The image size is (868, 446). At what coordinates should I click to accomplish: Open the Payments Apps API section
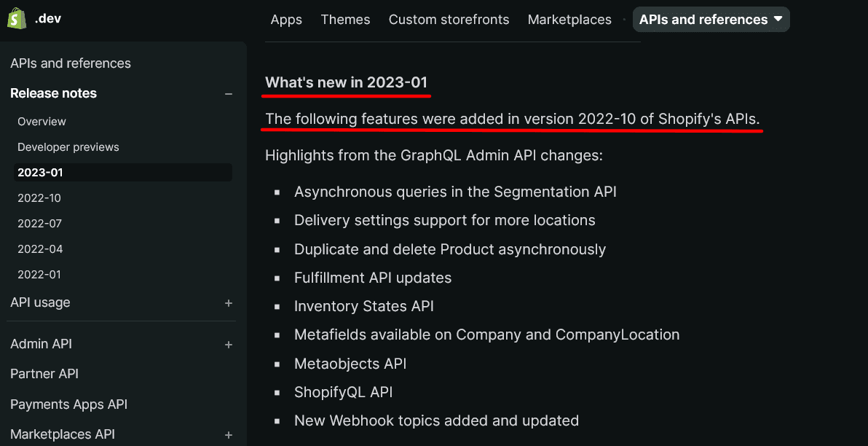pos(68,404)
